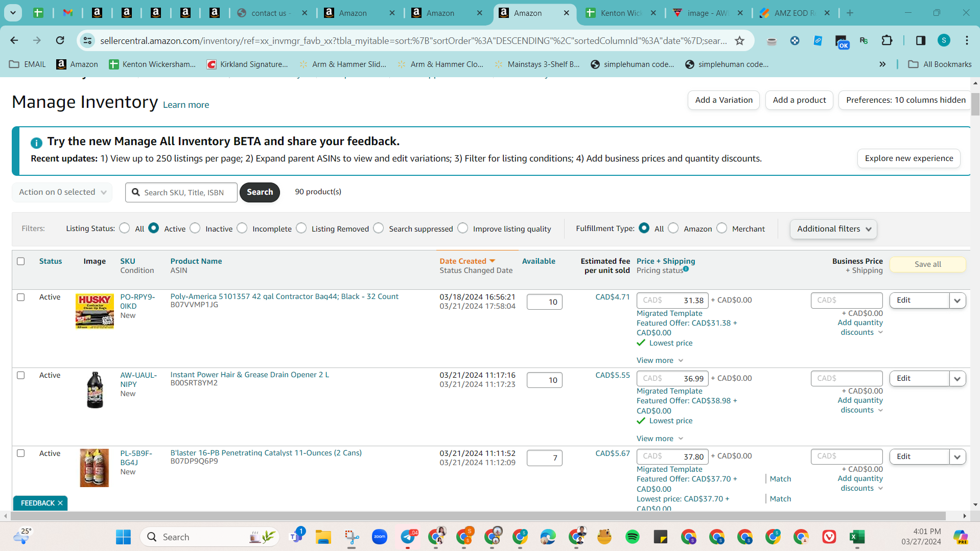Click the Save all button
Viewport: 980px width, 551px height.
[x=927, y=264]
